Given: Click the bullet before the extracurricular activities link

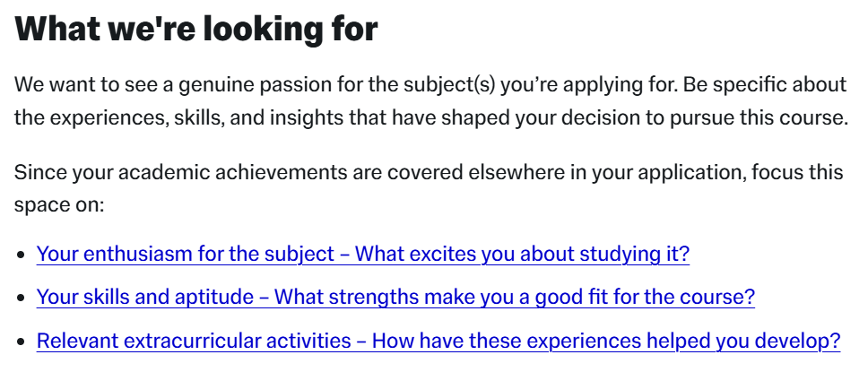Looking at the screenshot, I should pos(22,342).
